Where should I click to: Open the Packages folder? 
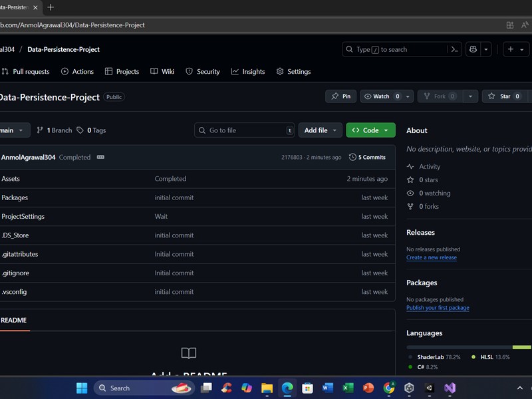[x=15, y=198]
